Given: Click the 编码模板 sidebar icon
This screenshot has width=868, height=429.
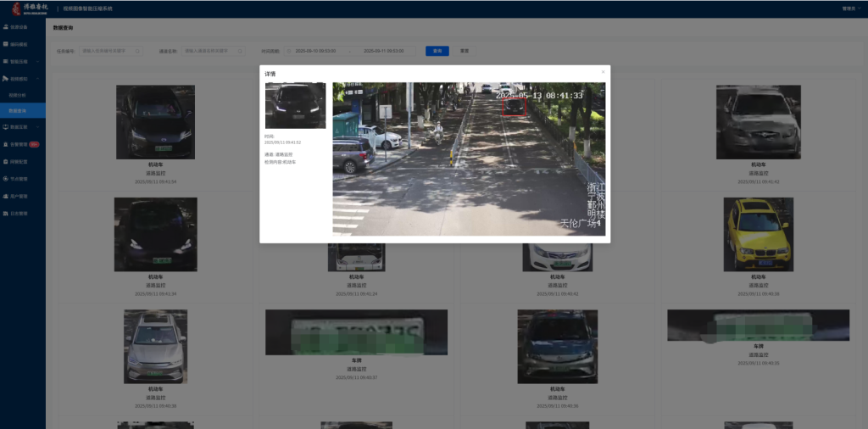Looking at the screenshot, I should point(6,43).
